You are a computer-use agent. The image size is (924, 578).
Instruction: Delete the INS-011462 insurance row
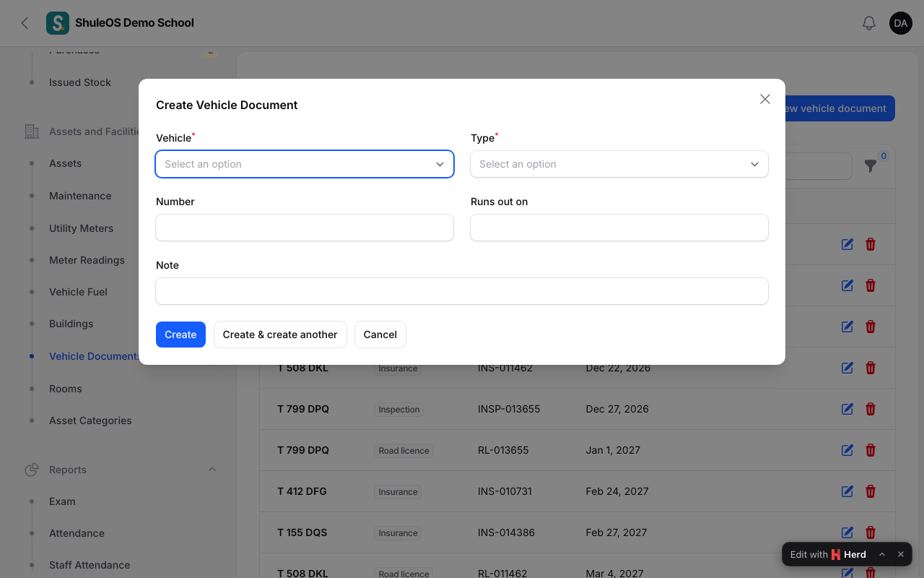click(871, 368)
